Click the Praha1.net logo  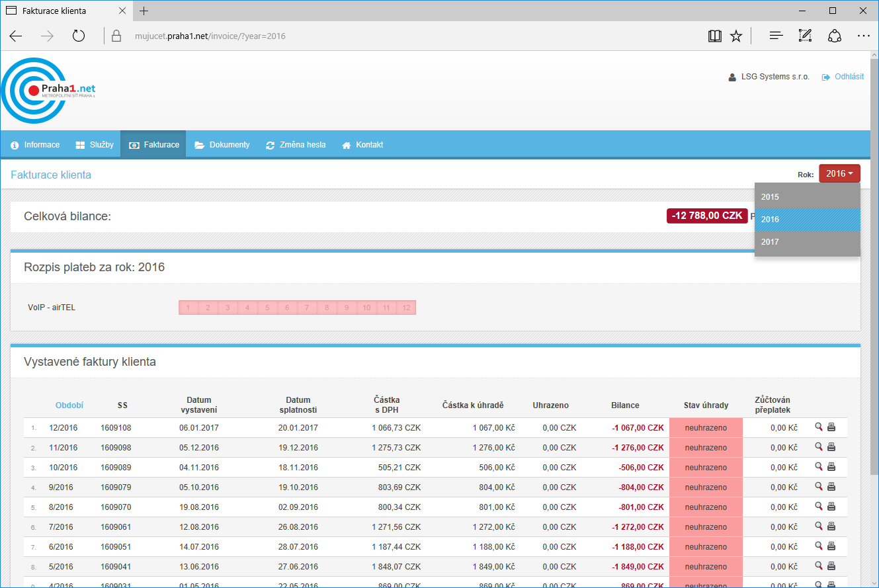[x=48, y=91]
